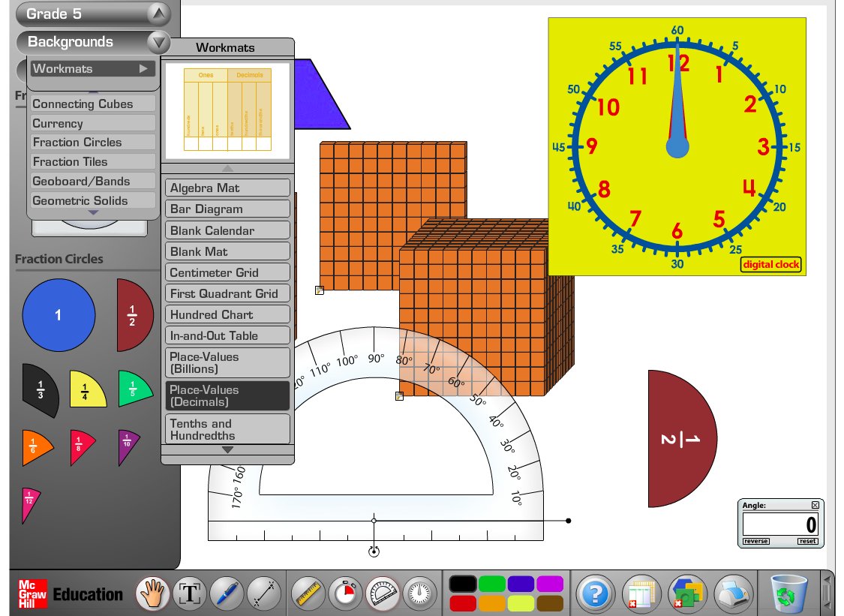Toggle the digital clock display
844x616 pixels.
tap(770, 264)
